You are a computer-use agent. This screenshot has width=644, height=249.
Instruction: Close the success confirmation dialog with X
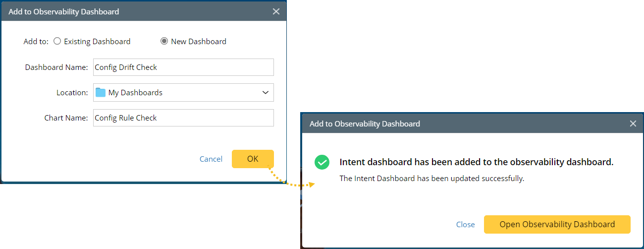(x=633, y=124)
